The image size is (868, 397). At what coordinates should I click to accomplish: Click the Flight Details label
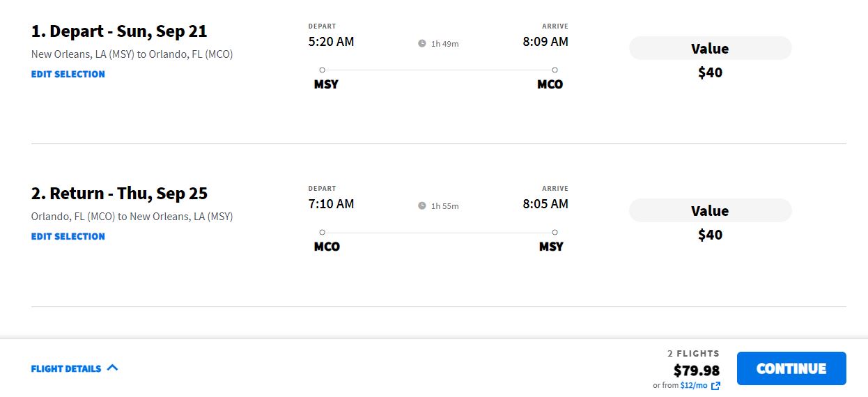tap(66, 368)
